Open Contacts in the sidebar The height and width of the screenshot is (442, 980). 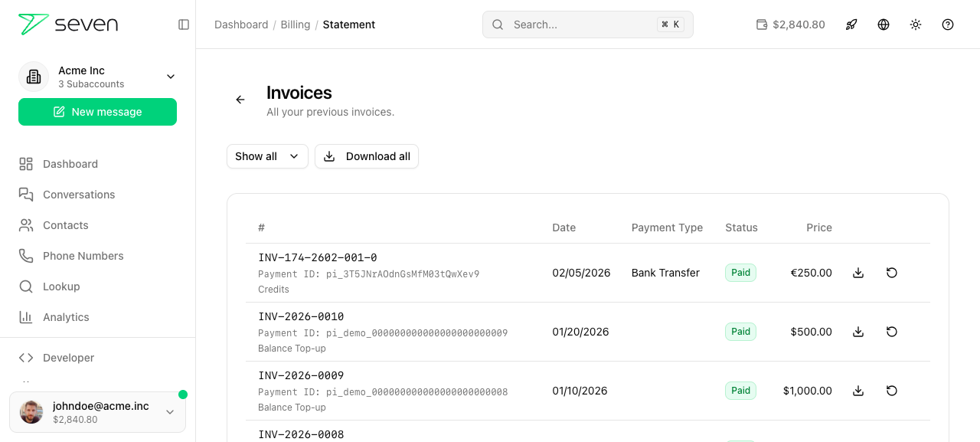click(x=66, y=225)
